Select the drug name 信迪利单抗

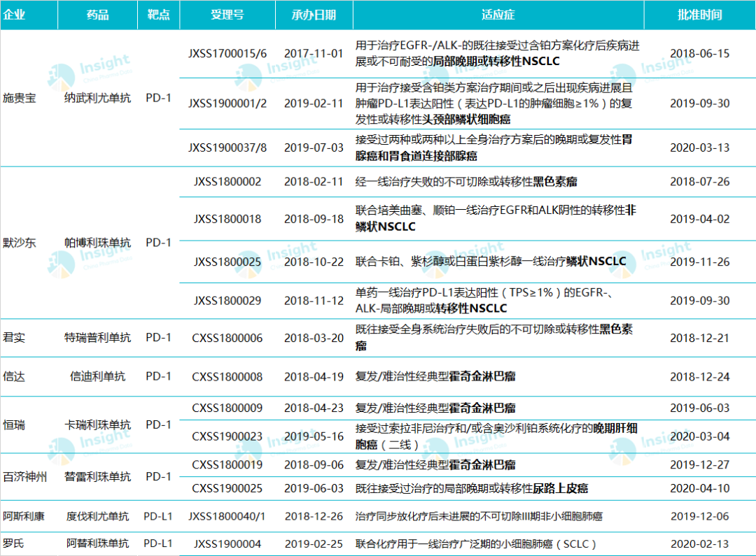[x=97, y=376]
